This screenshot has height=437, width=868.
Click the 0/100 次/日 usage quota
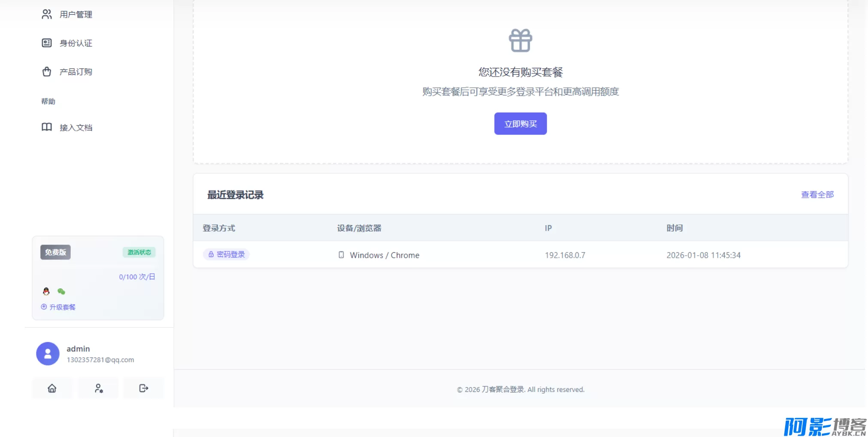coord(137,277)
